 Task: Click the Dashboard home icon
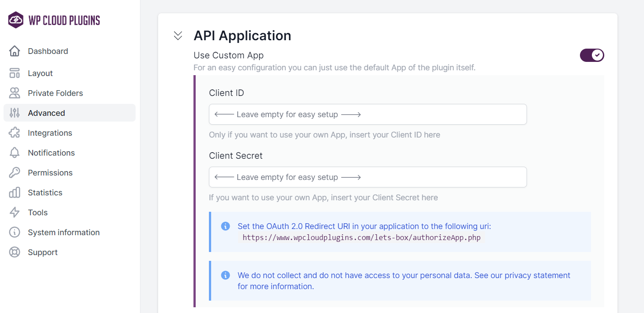pyautogui.click(x=15, y=51)
